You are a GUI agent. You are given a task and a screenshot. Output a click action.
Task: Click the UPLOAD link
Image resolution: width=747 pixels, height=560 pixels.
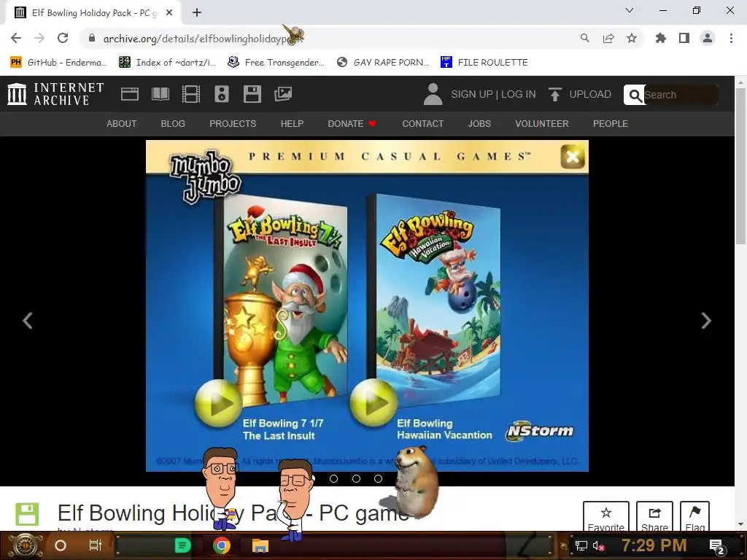[590, 94]
